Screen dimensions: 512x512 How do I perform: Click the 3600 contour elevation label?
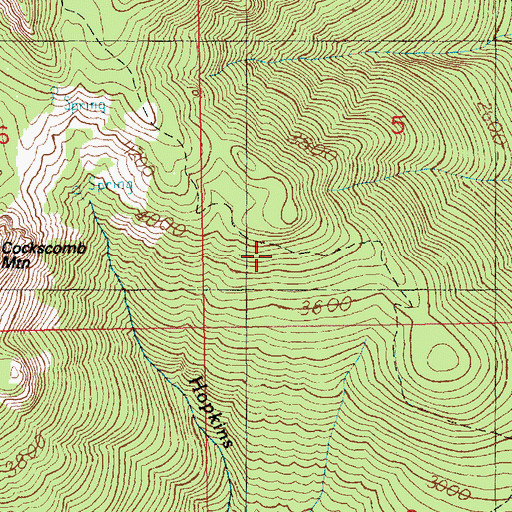(326, 306)
